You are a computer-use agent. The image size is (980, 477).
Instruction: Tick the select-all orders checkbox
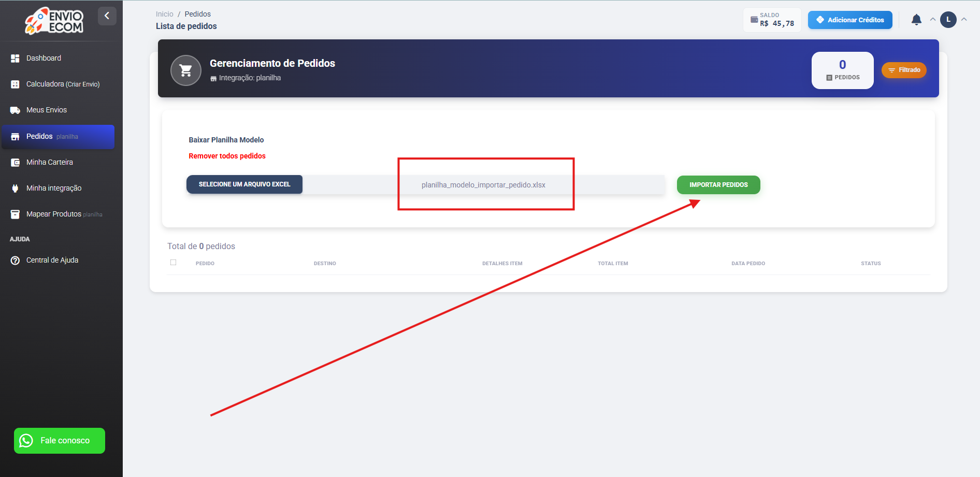click(174, 263)
